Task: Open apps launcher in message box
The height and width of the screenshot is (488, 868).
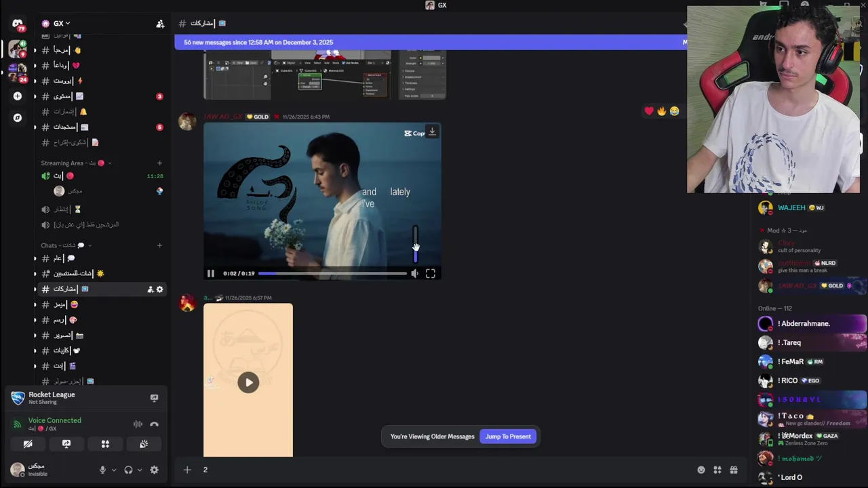Action: click(717, 470)
